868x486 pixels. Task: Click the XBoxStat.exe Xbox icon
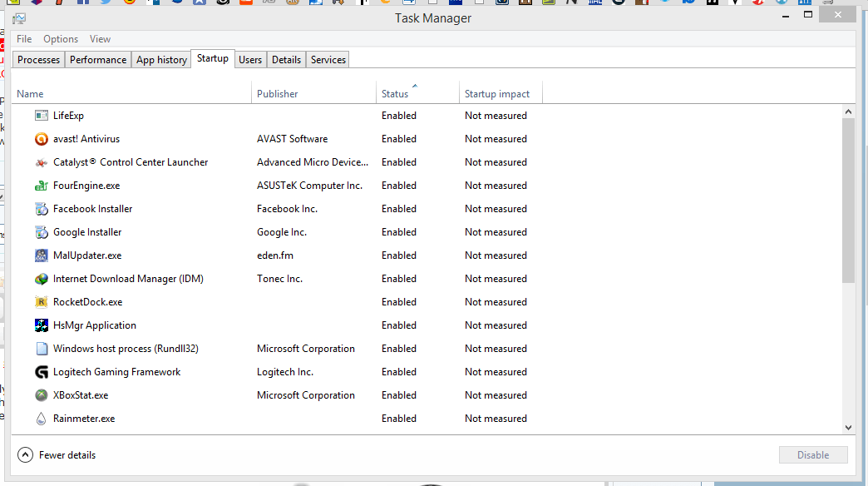[x=42, y=394]
